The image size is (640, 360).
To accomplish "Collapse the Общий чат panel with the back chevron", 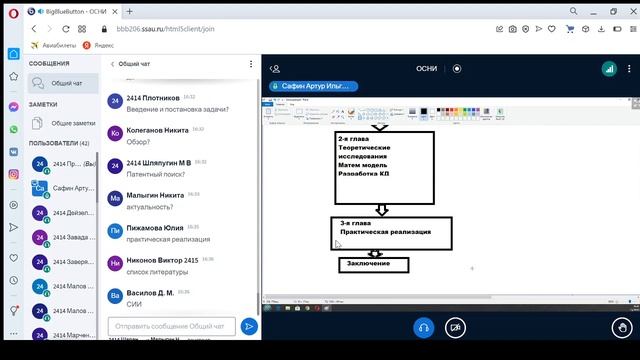I will pos(113,64).
